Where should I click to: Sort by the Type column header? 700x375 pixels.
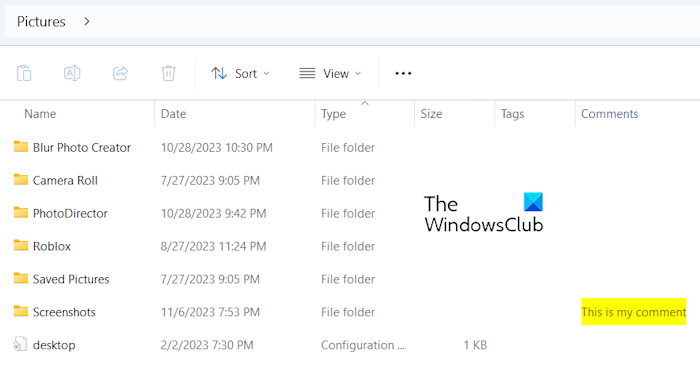click(333, 114)
